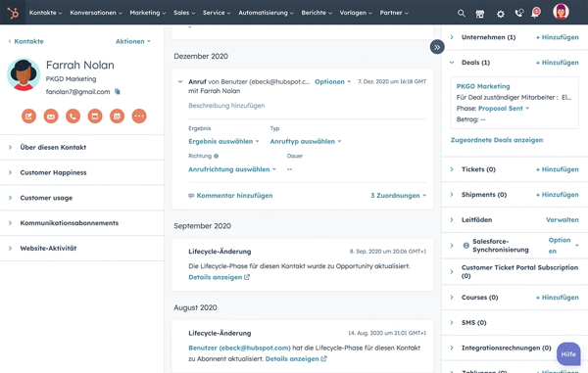Click Verwalten next to Leitfäden
Viewport: 588px width, 373px height.
[x=563, y=220]
